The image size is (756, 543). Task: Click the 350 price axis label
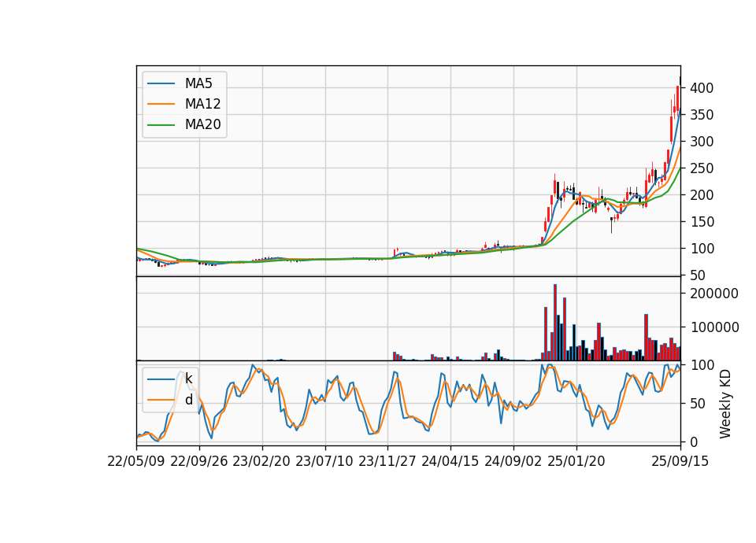pyautogui.click(x=702, y=115)
